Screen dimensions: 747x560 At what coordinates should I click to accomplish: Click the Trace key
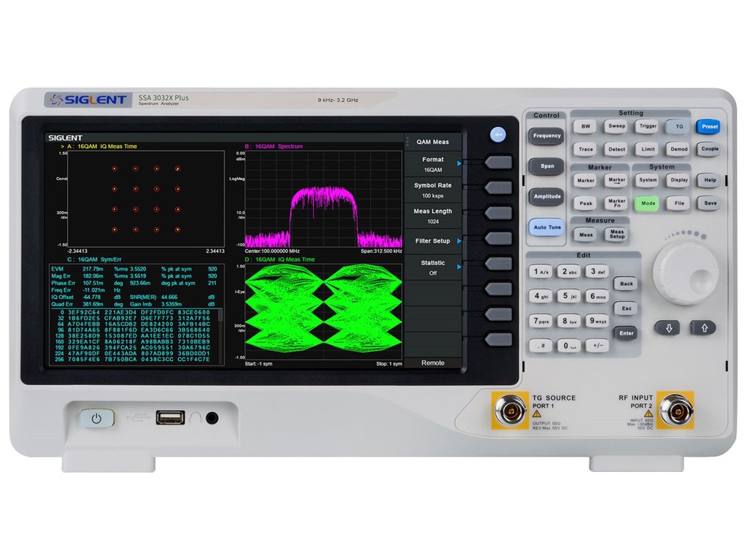(586, 149)
